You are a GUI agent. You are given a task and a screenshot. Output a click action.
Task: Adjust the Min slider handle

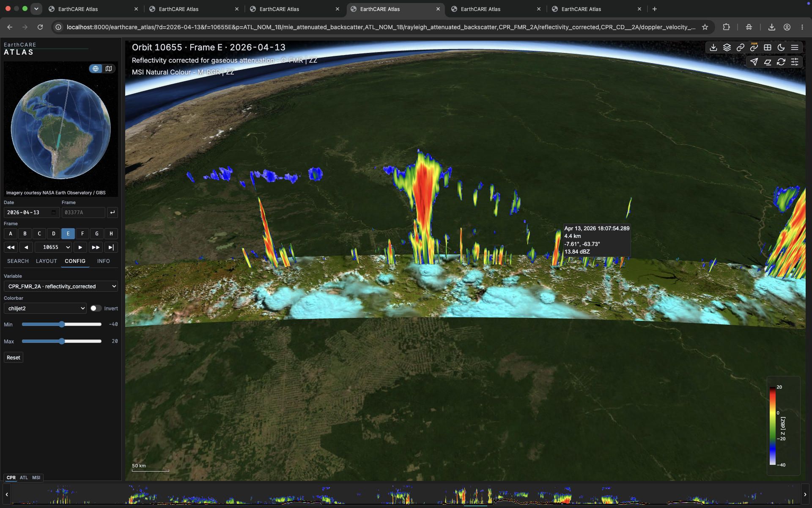(62, 324)
